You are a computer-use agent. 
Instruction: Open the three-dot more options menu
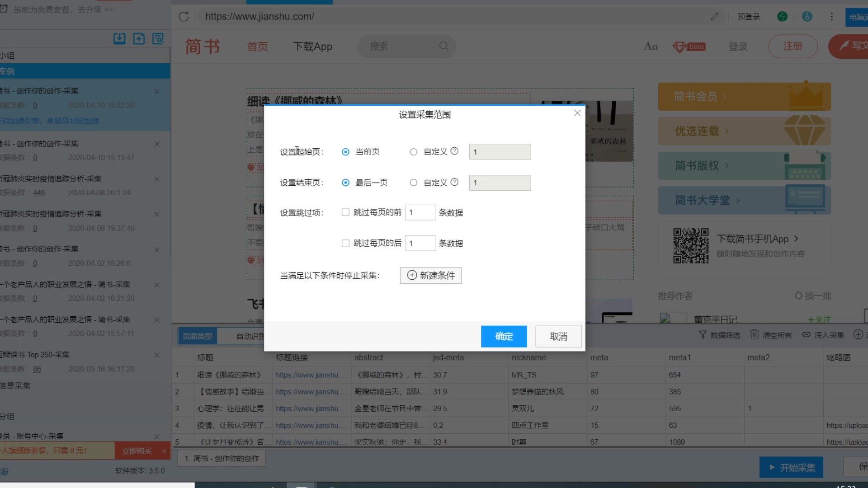coord(831,17)
